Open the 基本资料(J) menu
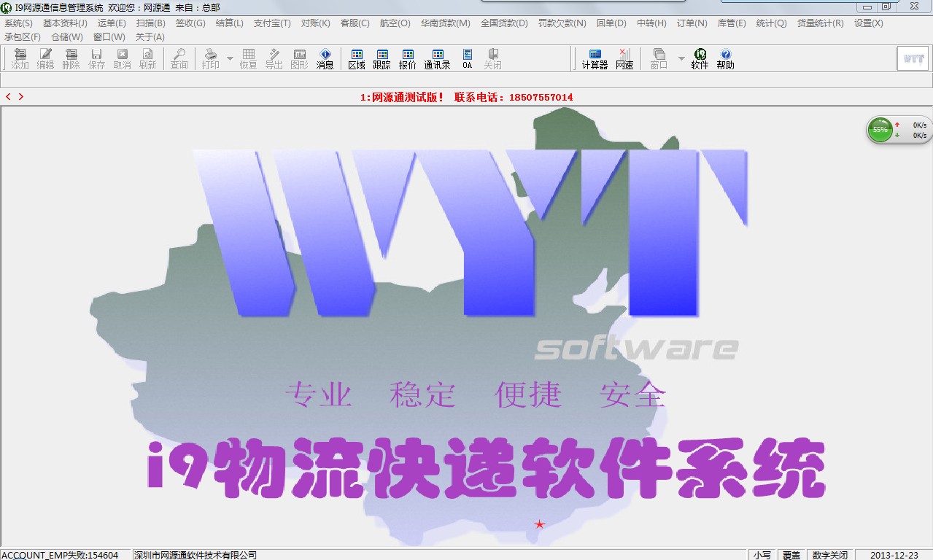Viewport: 933px width, 560px height. click(x=65, y=23)
